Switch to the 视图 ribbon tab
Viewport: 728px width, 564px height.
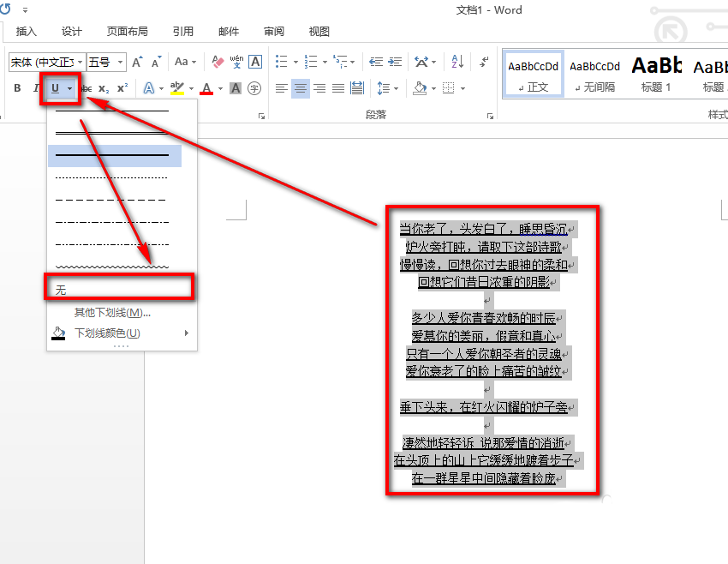(319, 31)
